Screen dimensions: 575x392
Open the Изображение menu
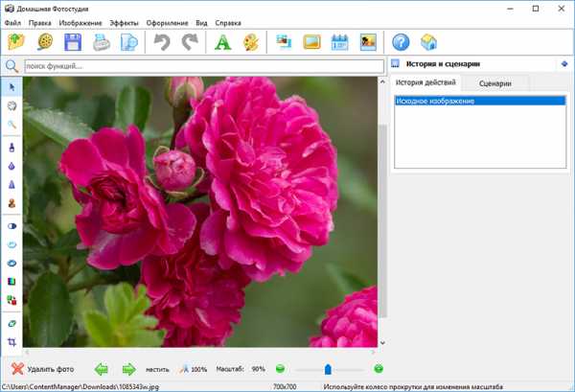80,22
